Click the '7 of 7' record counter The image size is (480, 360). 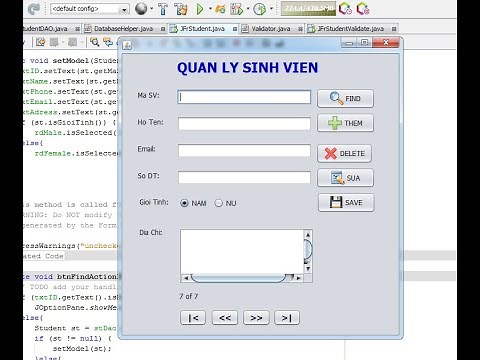coord(188,296)
